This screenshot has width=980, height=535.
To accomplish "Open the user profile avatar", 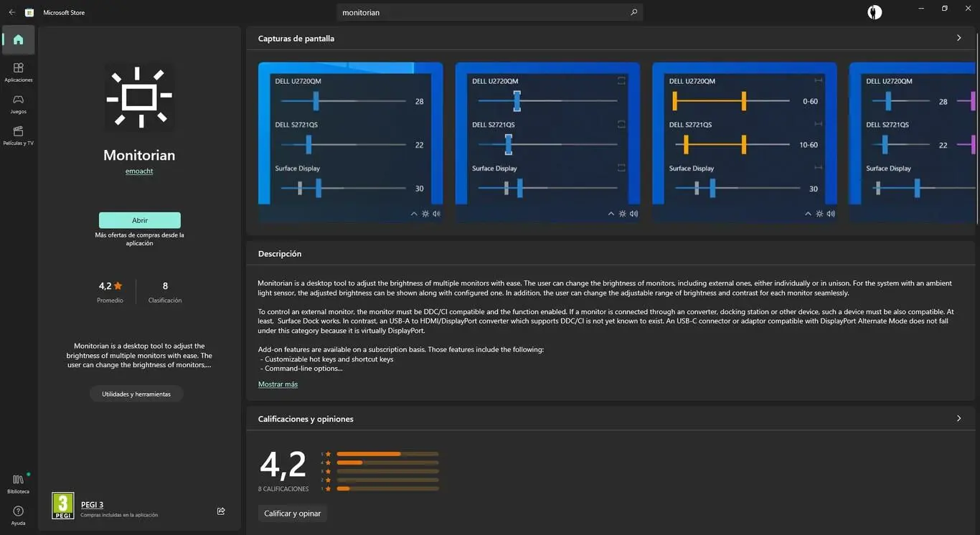I will pos(875,12).
